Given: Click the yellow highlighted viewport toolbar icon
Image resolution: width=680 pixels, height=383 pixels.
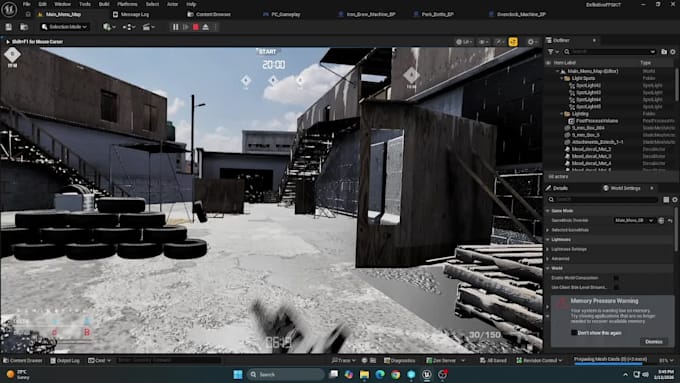Looking at the screenshot, I should point(513,42).
